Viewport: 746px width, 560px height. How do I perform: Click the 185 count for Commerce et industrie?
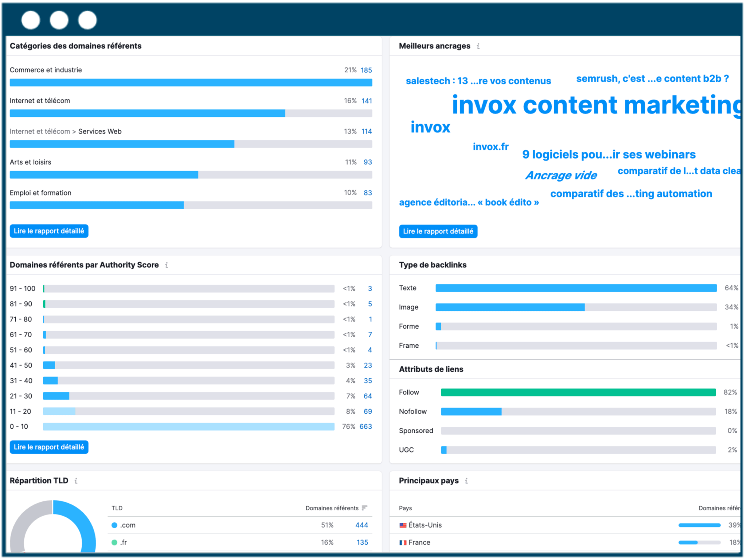(x=366, y=70)
